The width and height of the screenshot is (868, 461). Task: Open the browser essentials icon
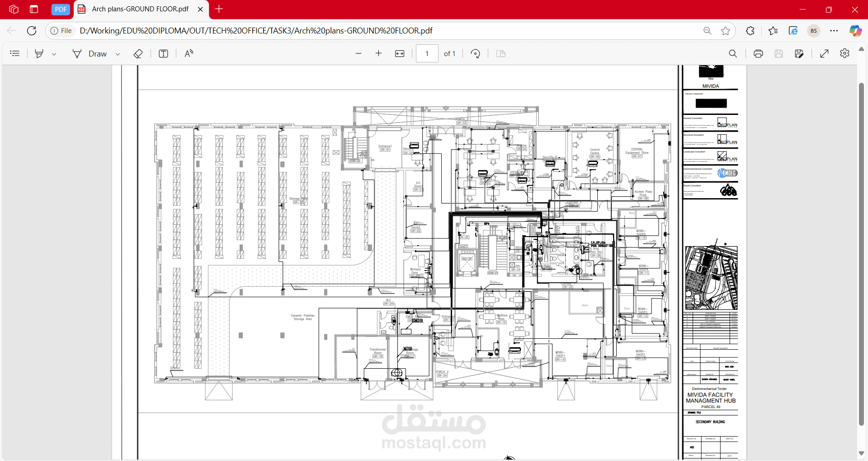coord(793,31)
